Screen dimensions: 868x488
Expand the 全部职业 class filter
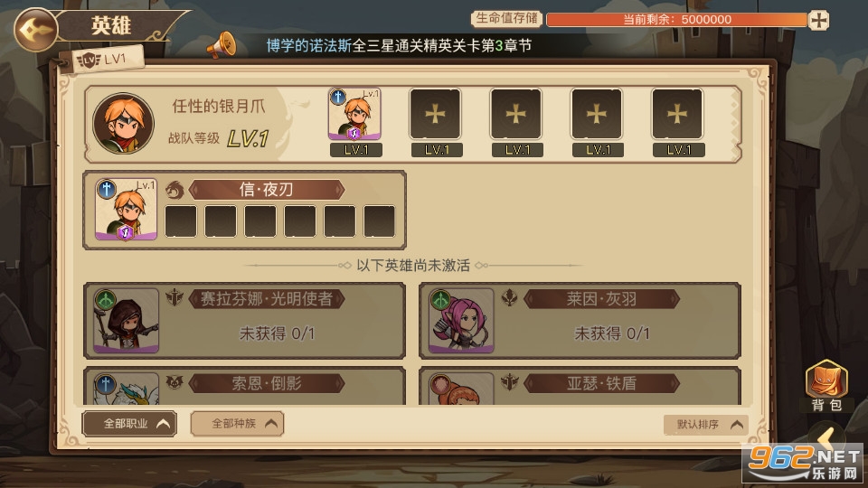(x=129, y=424)
